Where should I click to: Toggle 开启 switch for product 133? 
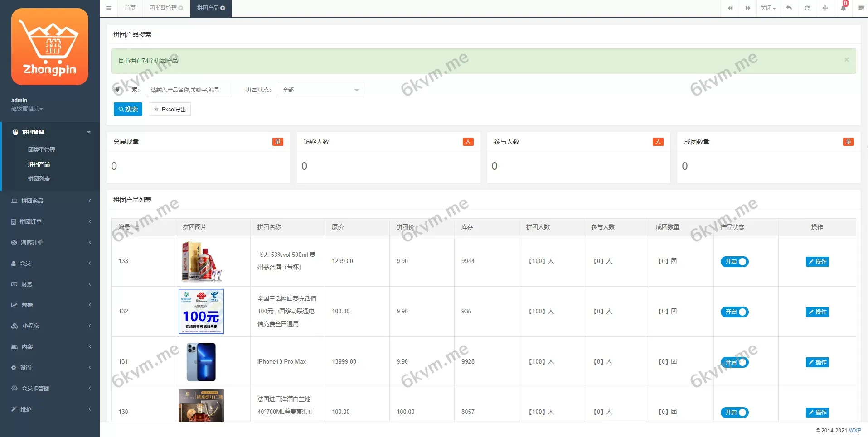click(734, 262)
